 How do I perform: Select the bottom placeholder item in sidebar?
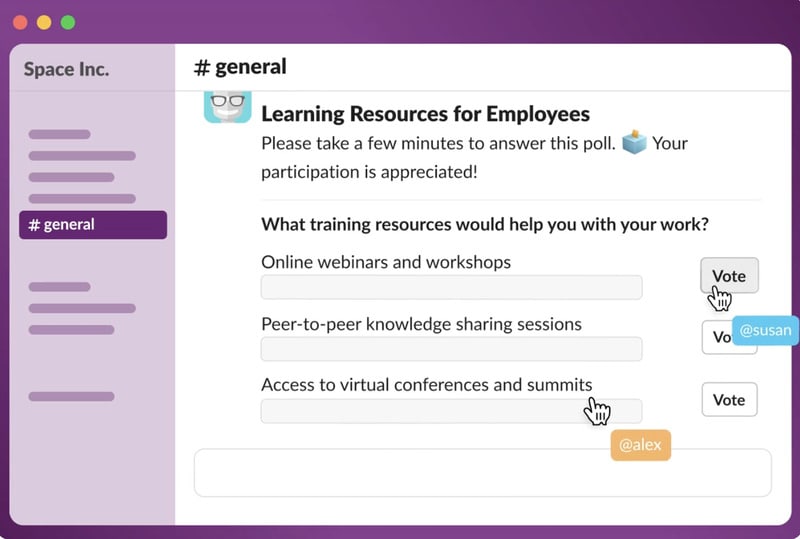point(71,397)
